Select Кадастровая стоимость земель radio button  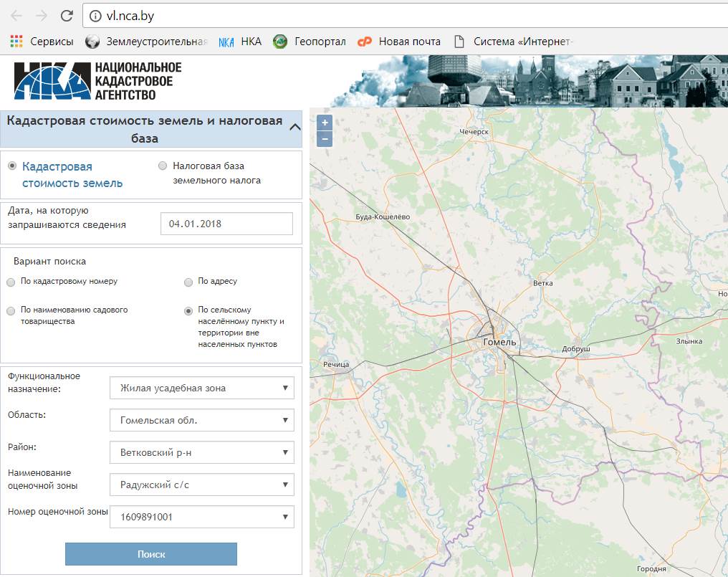(12, 166)
